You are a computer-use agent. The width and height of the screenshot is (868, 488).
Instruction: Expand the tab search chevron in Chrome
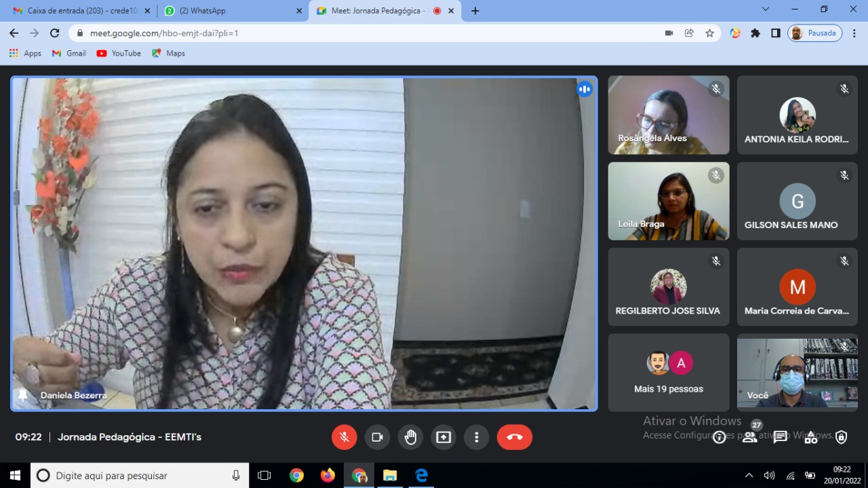tap(766, 10)
